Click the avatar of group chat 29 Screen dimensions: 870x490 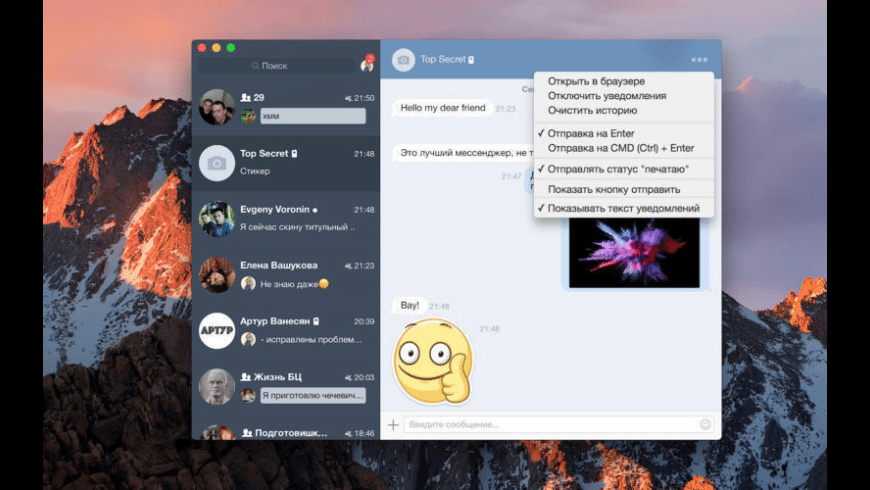pyautogui.click(x=216, y=107)
